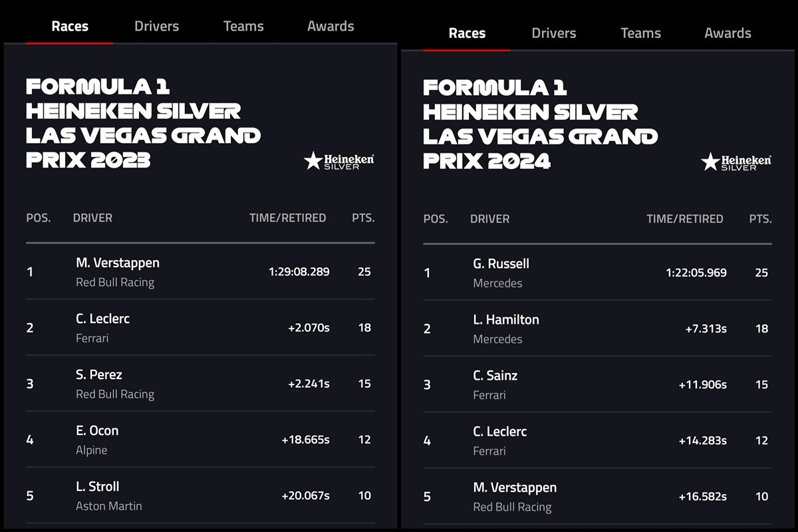Open C. Leclerc second place 2023 row
The width and height of the screenshot is (798, 532).
click(x=199, y=327)
